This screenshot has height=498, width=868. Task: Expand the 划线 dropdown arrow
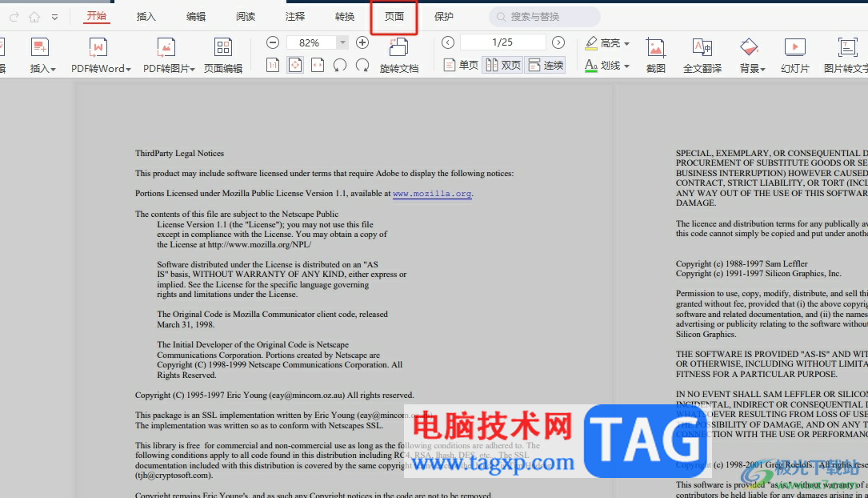click(x=626, y=66)
